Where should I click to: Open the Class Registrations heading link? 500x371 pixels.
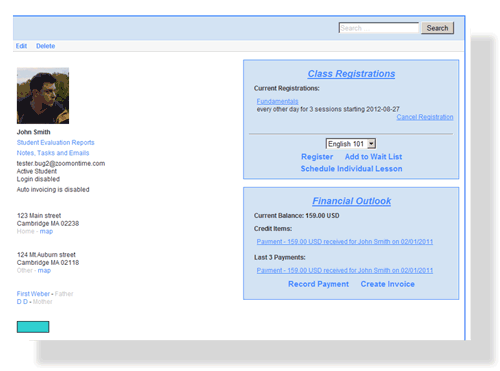351,74
